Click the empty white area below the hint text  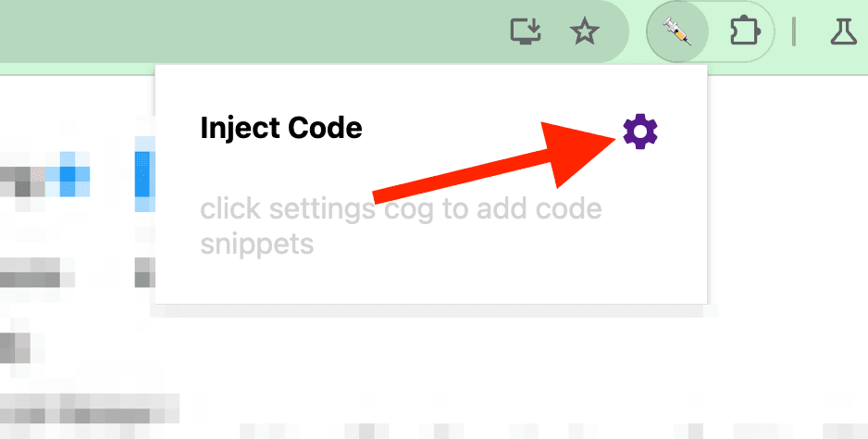coord(430,281)
